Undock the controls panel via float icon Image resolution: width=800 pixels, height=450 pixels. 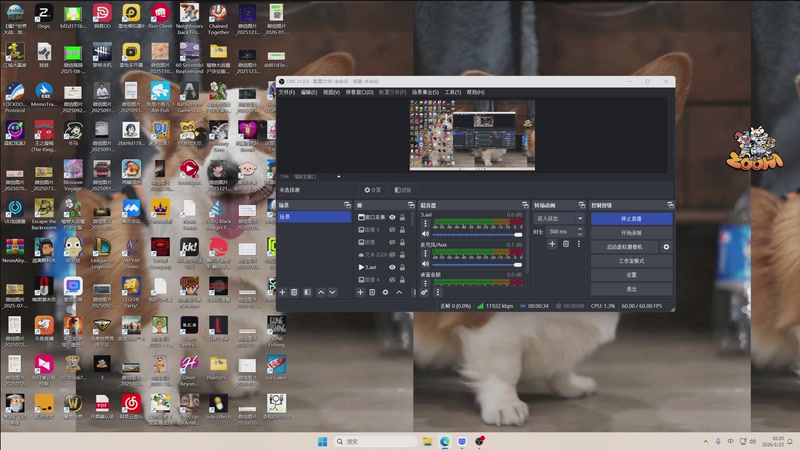coord(670,205)
